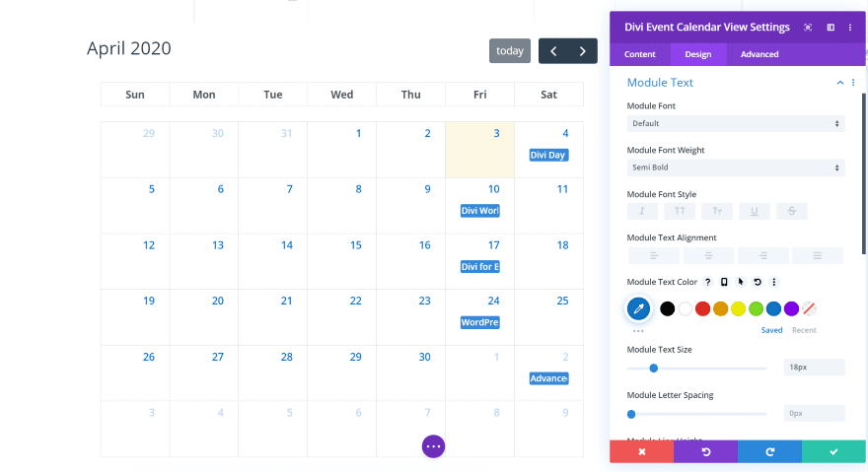Open the Module Font Weight dropdown

(736, 168)
